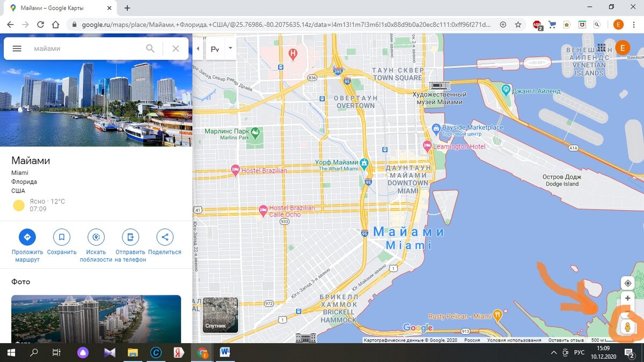The image size is (644, 362).
Task: Click the browser home button
Action: (55, 25)
